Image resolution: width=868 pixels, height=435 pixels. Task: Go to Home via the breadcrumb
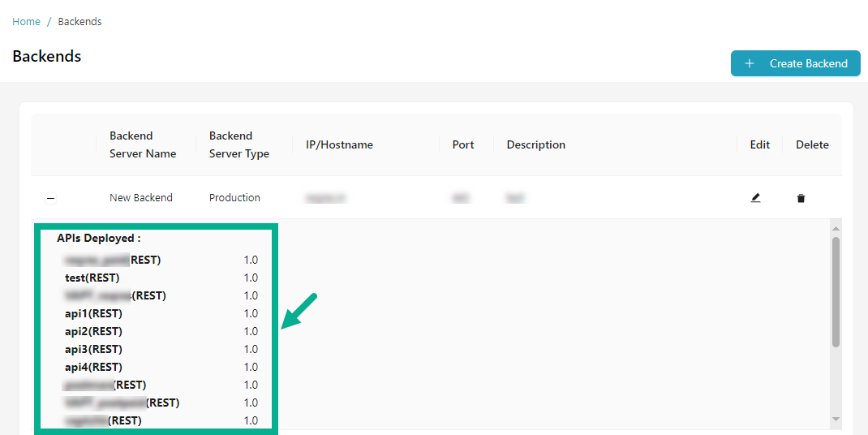click(26, 22)
